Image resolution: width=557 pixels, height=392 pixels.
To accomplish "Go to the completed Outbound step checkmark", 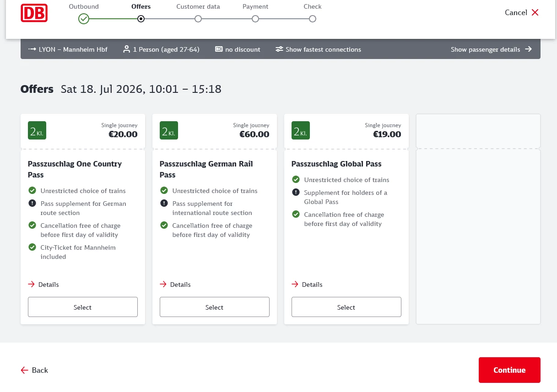I will click(x=83, y=19).
